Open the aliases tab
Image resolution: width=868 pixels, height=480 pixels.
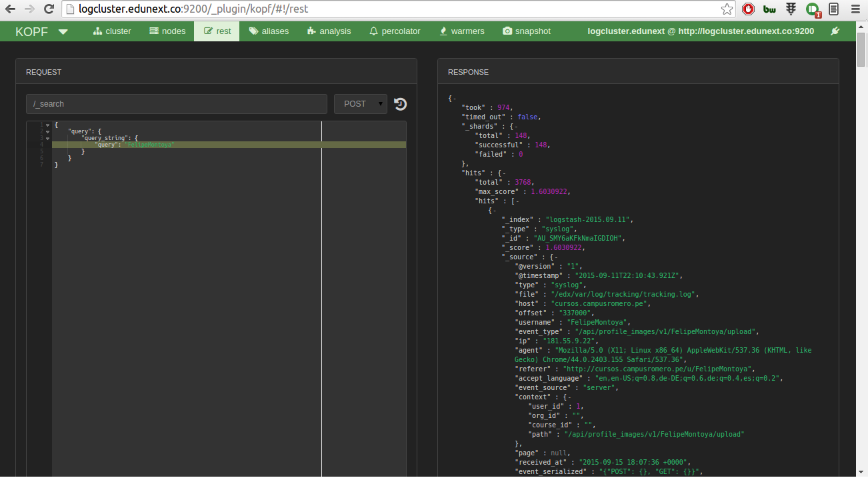coord(269,31)
